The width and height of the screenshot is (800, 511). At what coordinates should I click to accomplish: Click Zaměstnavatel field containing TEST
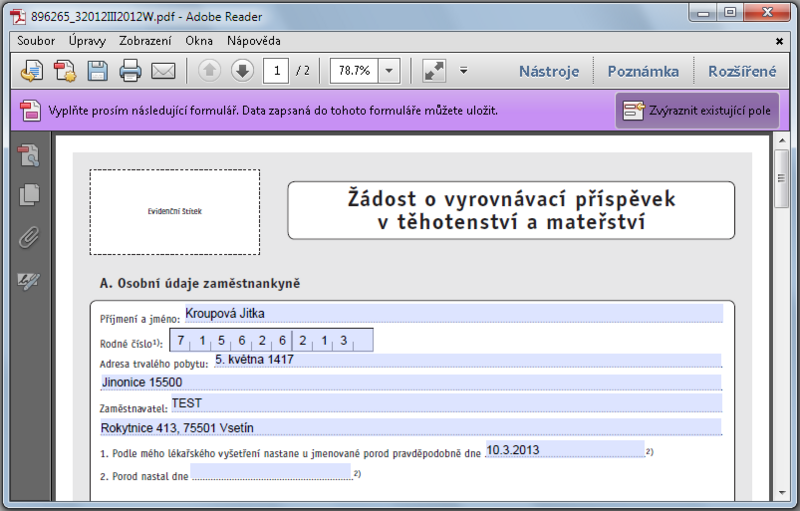(446, 403)
